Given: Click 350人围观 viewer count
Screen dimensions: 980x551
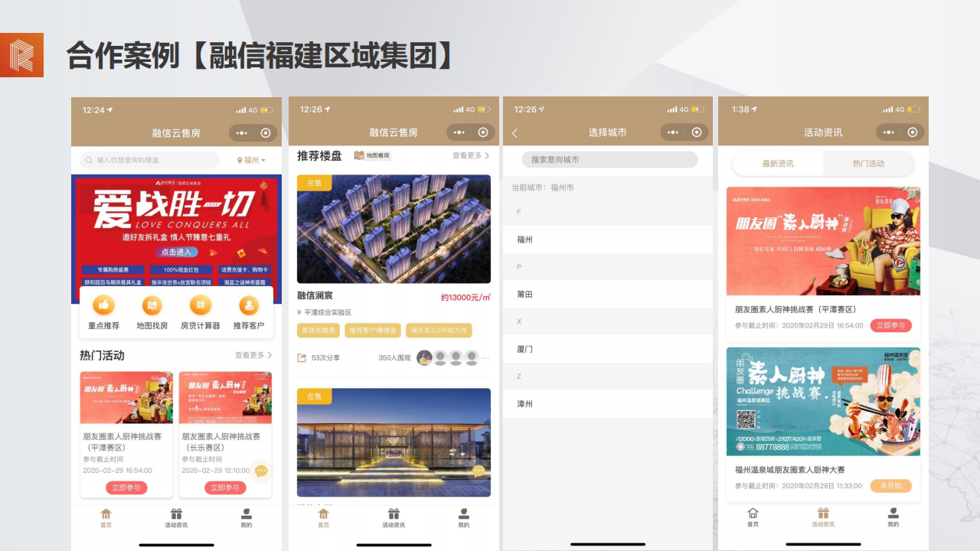Looking at the screenshot, I should pos(394,358).
